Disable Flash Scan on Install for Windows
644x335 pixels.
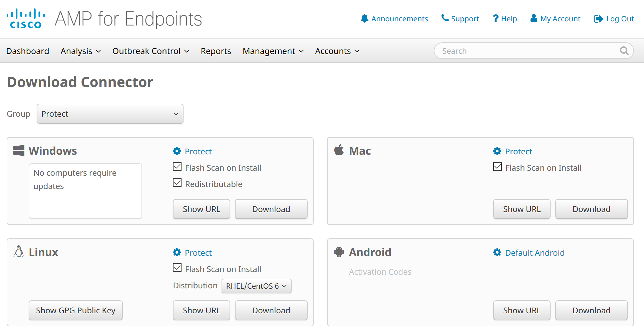[177, 166]
